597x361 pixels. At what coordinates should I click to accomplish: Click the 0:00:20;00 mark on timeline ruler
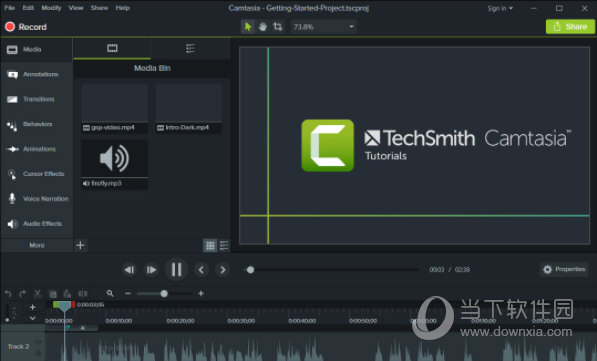click(180, 321)
